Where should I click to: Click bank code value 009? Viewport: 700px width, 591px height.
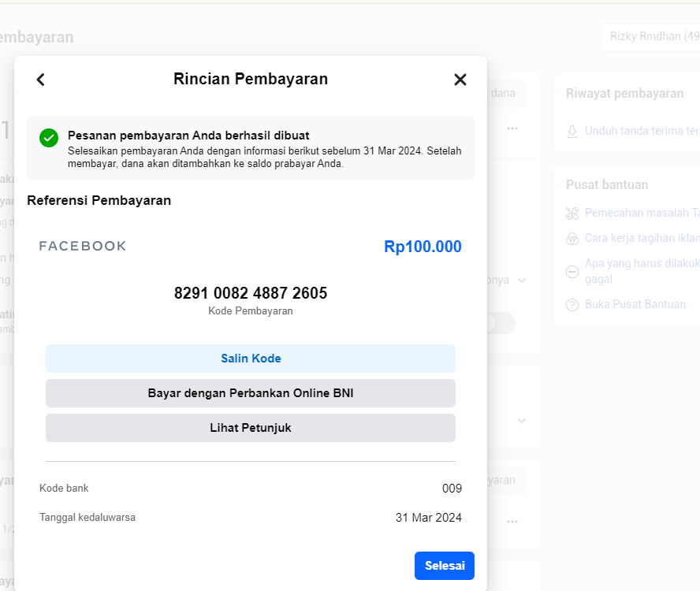[452, 489]
